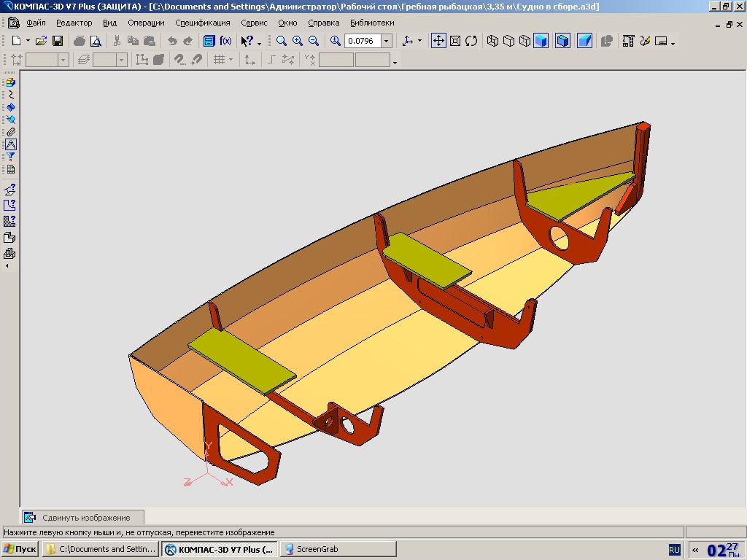Toggle shaded display mode

[x=541, y=41]
